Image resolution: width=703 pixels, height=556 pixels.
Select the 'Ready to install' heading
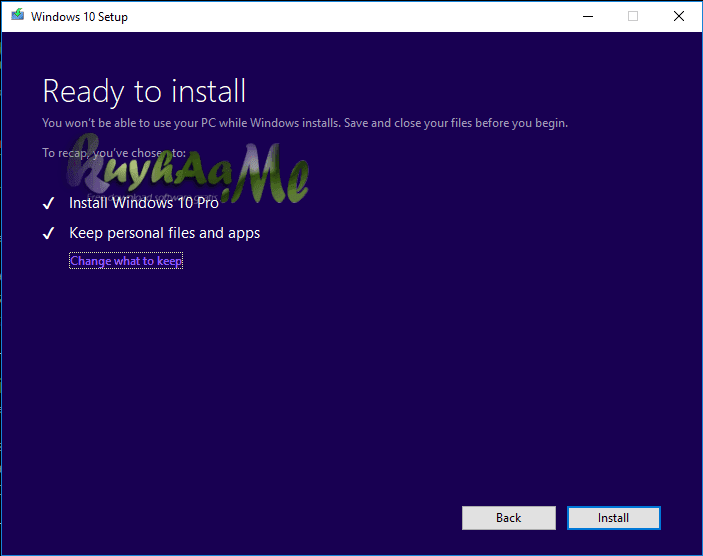144,91
